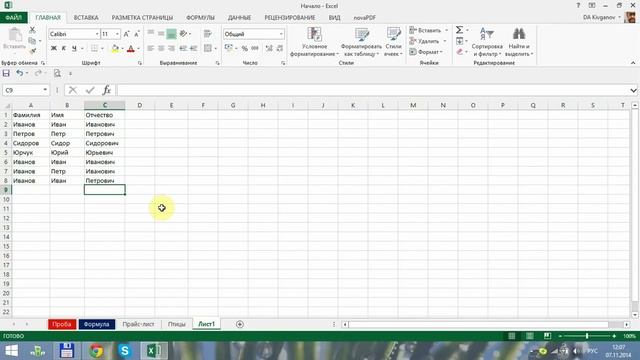Toggle align text left

(151, 48)
